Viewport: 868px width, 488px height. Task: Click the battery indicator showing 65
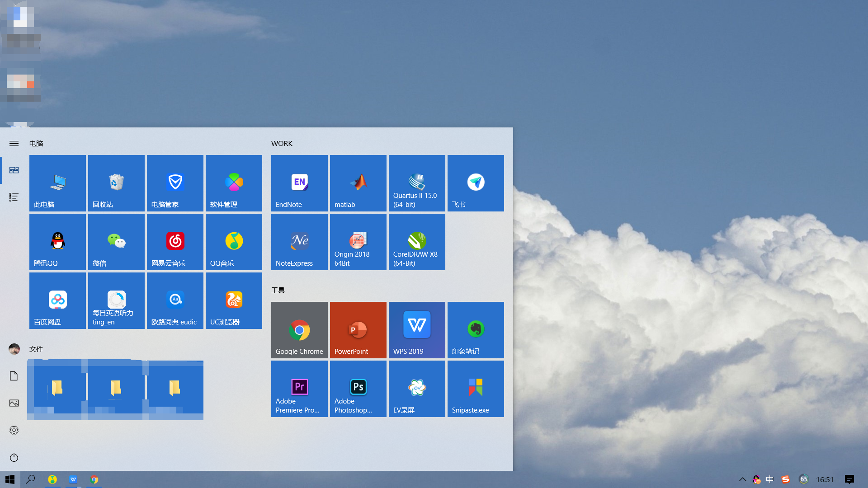[804, 479]
